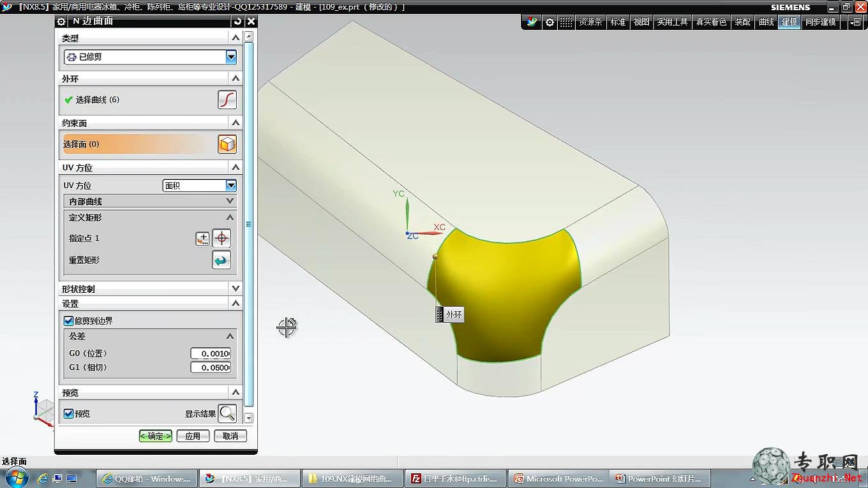
Task: Collapse the 预览 section header
Action: click(x=236, y=392)
